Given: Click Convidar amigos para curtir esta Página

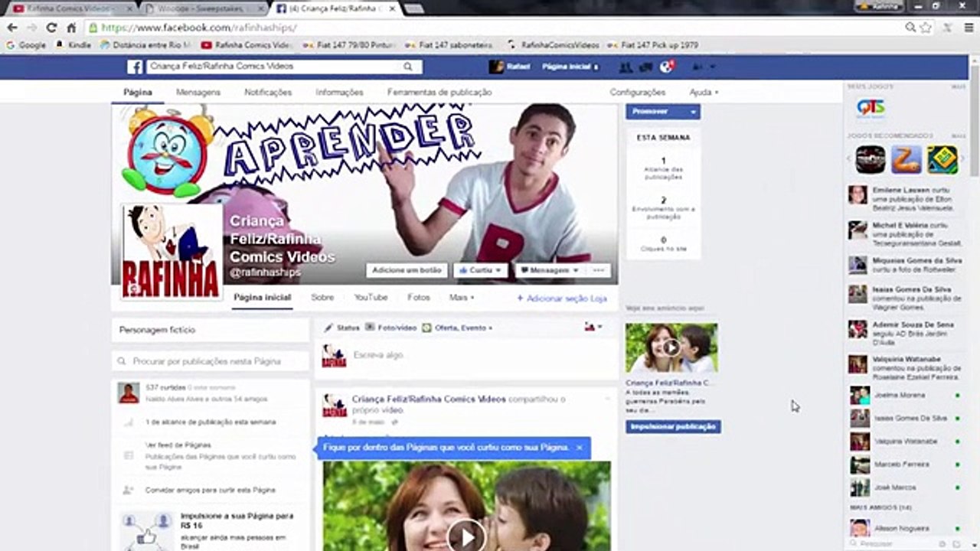Looking at the screenshot, I should click(211, 490).
